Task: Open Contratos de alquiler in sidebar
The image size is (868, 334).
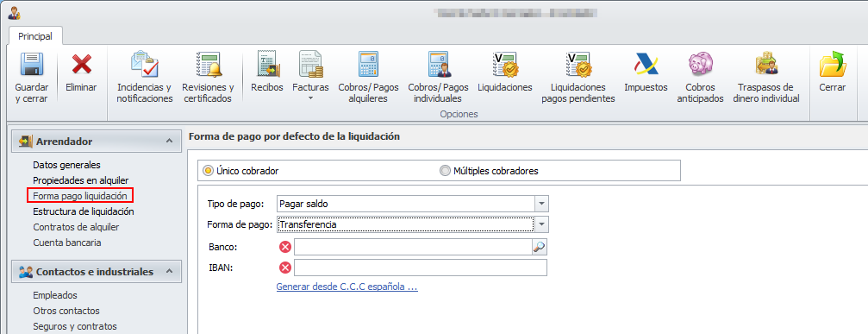Action: pyautogui.click(x=76, y=227)
